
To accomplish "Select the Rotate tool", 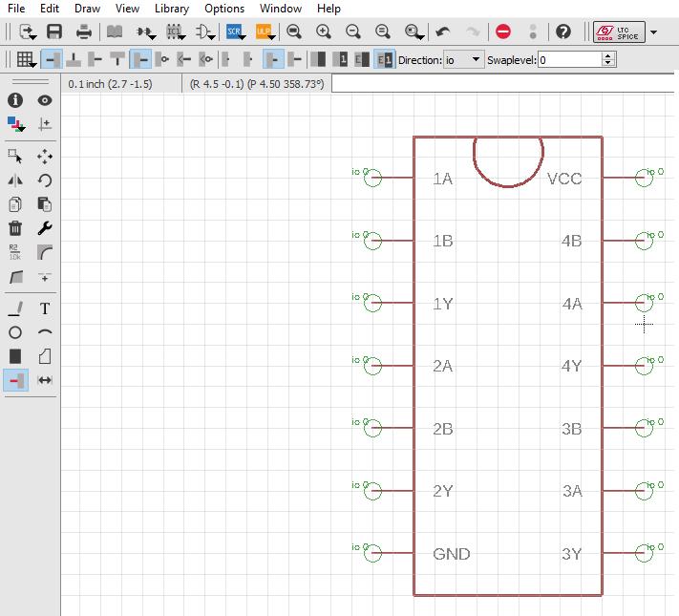I will click(x=45, y=181).
